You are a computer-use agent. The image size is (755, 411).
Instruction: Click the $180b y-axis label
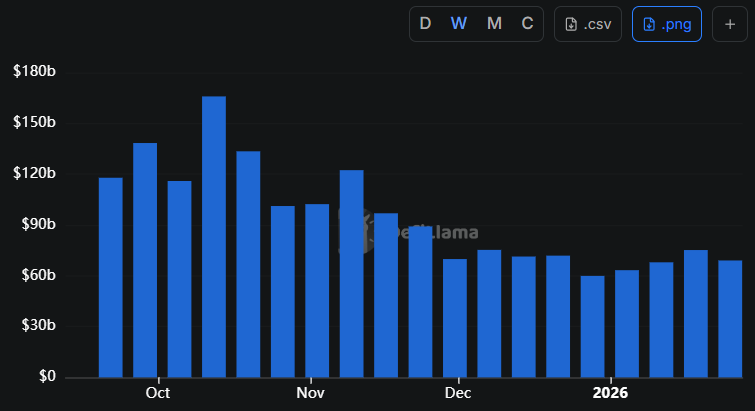35,72
